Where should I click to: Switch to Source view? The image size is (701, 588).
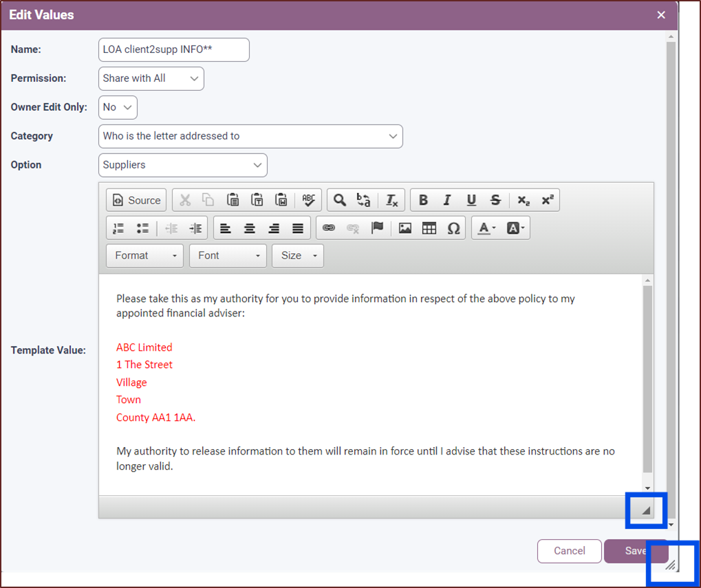coord(136,199)
